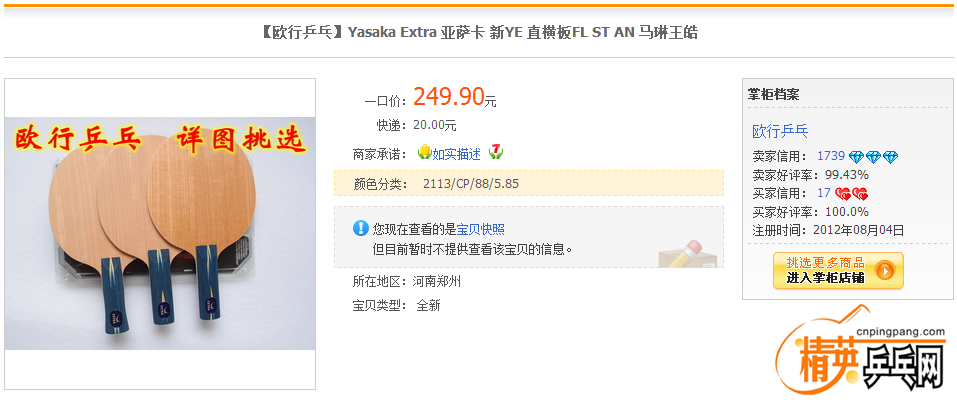Click the yellow flower guarantee icon
The width and height of the screenshot is (957, 403).
[424, 153]
